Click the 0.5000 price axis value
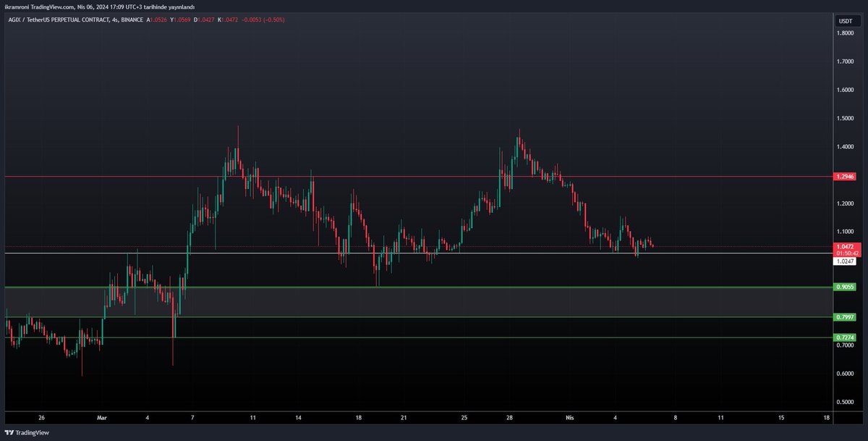Screen dimensions: 868x441 (x=846, y=402)
